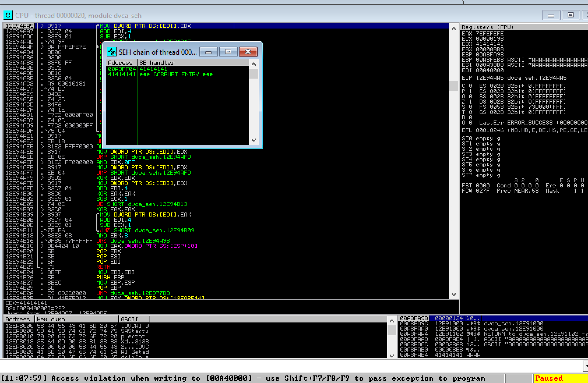Click SEH chain scrollbar thumb

(x=254, y=74)
